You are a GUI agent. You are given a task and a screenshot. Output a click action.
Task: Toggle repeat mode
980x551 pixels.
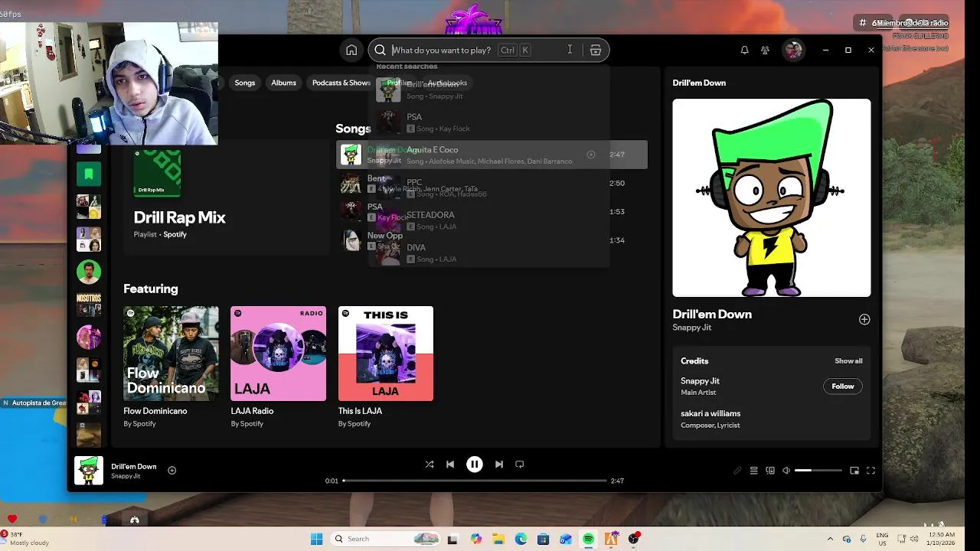point(520,464)
